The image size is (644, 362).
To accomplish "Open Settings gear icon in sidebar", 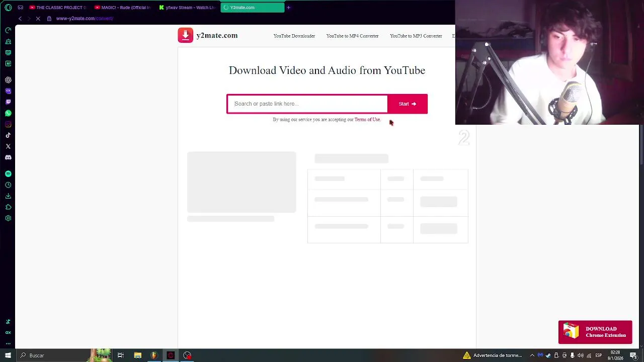I will click(x=8, y=218).
